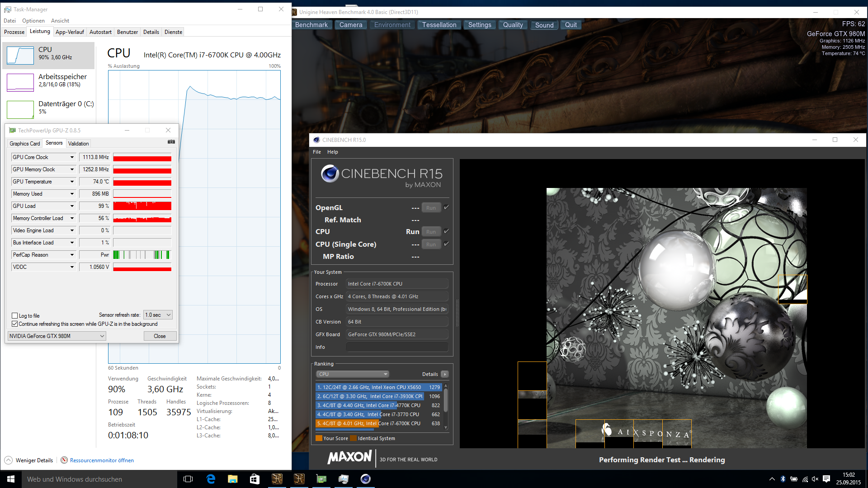Open GPU-Z Validation tab
Image resolution: width=868 pixels, height=488 pixels.
tap(79, 144)
